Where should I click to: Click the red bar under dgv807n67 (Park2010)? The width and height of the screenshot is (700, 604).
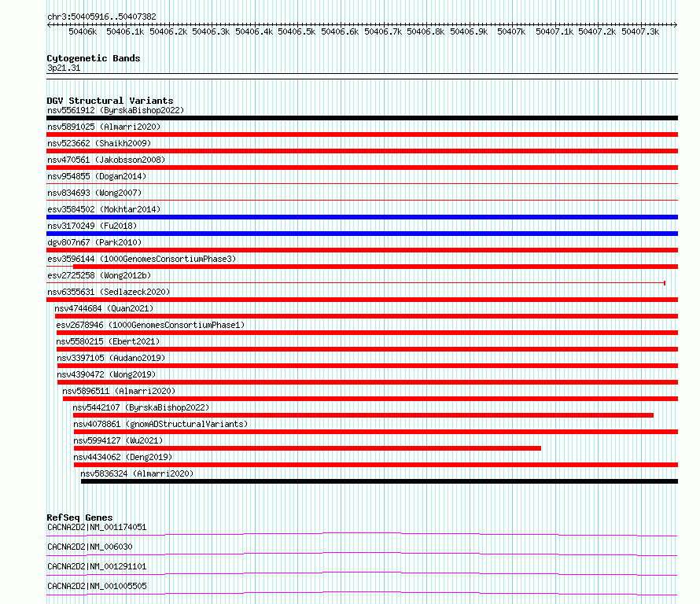pos(362,250)
